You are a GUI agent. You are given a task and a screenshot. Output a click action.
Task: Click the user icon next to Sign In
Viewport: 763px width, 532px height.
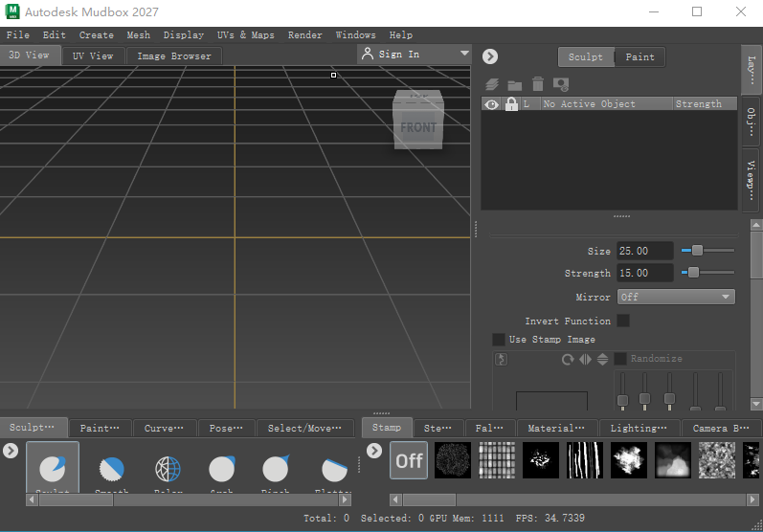click(x=368, y=54)
